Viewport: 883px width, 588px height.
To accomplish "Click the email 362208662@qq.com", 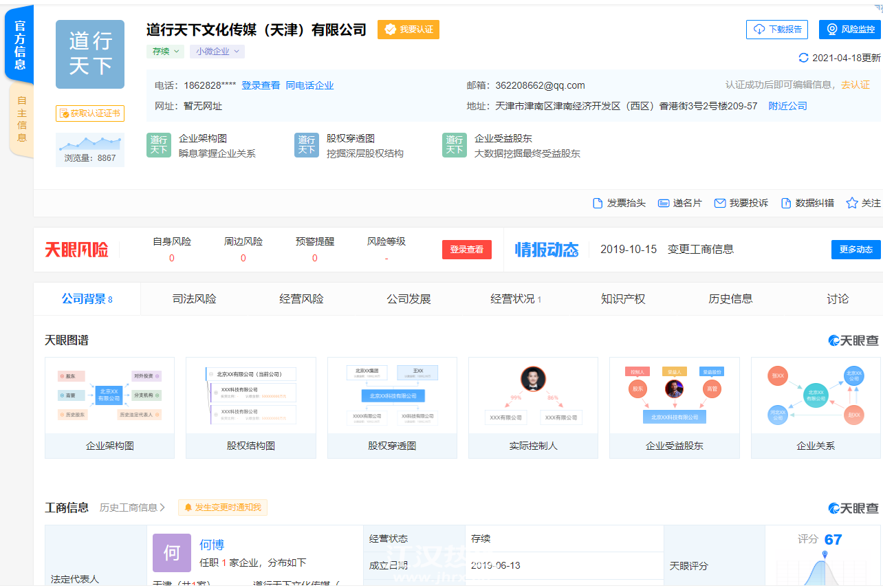I will pyautogui.click(x=540, y=86).
